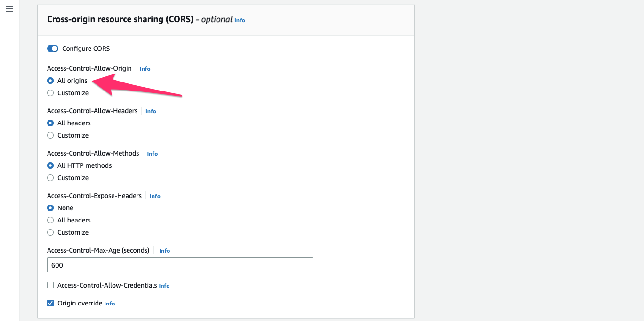The image size is (644, 321).
Task: Click Info next to Access-Control-Allow-Origin
Action: (x=145, y=69)
